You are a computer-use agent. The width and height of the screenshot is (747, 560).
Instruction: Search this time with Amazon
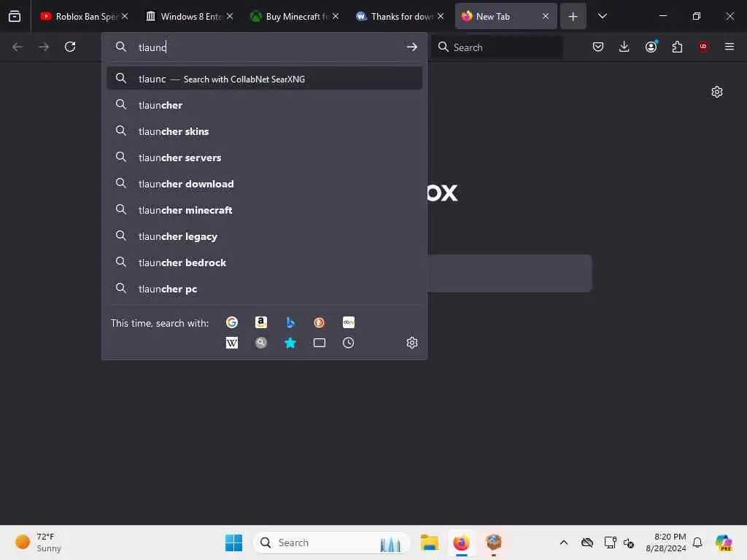click(261, 322)
